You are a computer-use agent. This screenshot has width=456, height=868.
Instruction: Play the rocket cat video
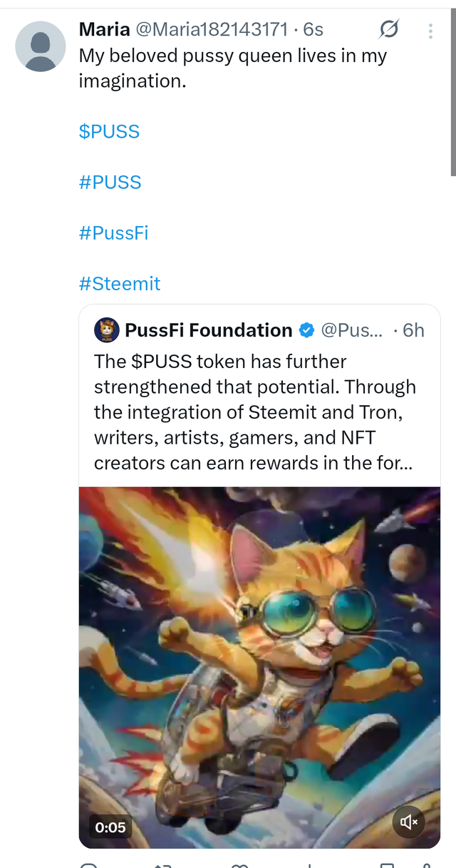[x=259, y=663]
